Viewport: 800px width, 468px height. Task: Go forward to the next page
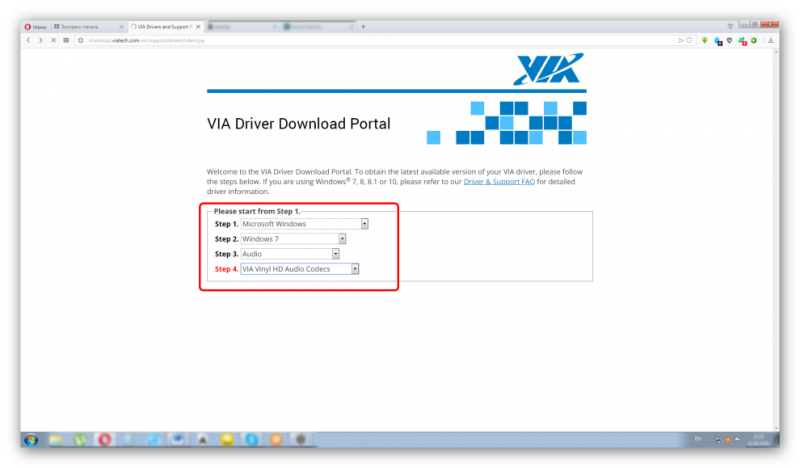point(41,40)
